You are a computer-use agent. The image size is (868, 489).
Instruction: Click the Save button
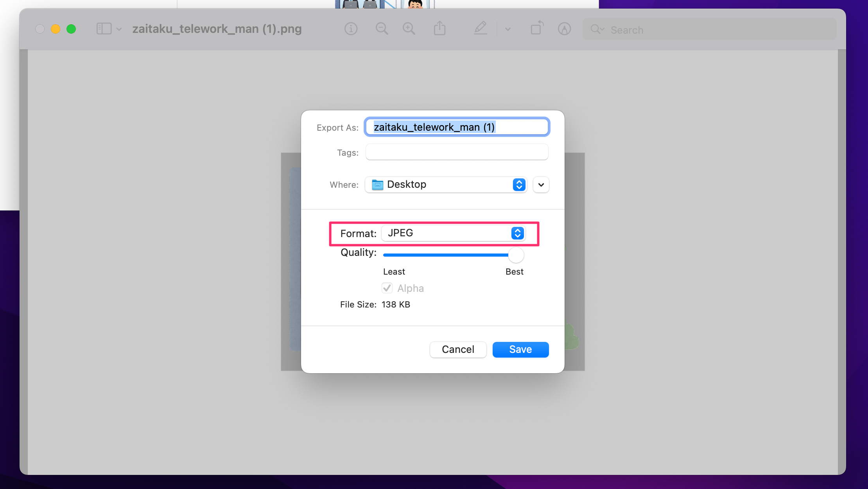(520, 349)
